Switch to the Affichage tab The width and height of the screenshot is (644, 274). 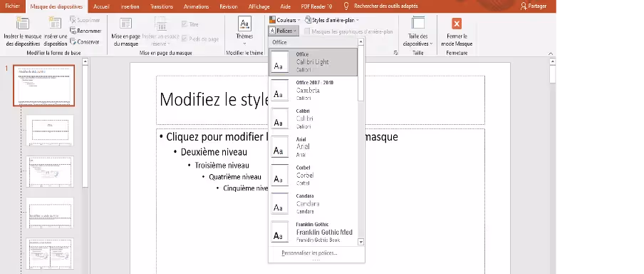pos(259,6)
